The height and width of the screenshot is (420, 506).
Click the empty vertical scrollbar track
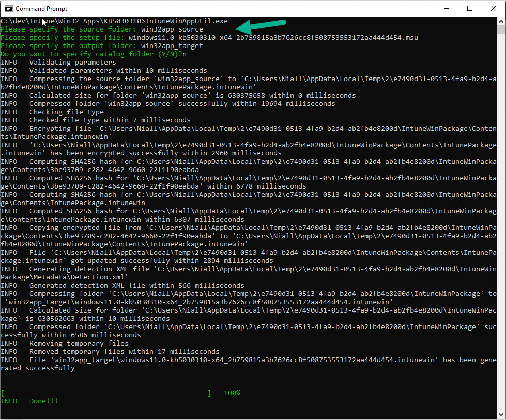[x=501, y=223]
